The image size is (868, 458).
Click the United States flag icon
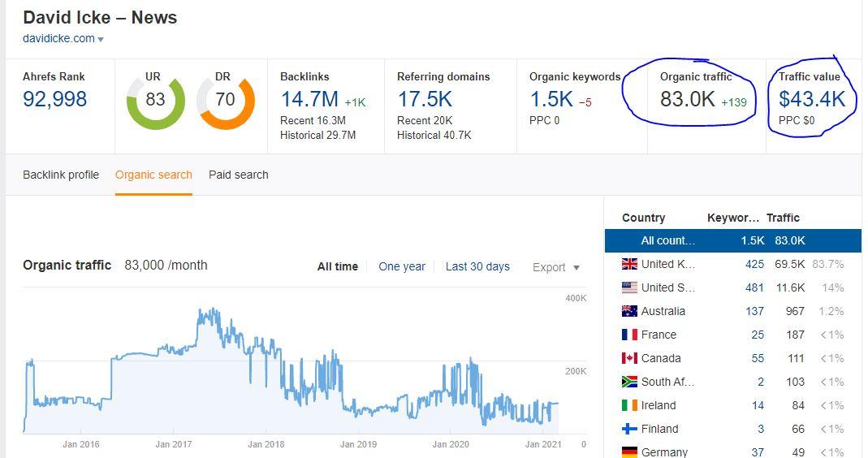pos(629,287)
